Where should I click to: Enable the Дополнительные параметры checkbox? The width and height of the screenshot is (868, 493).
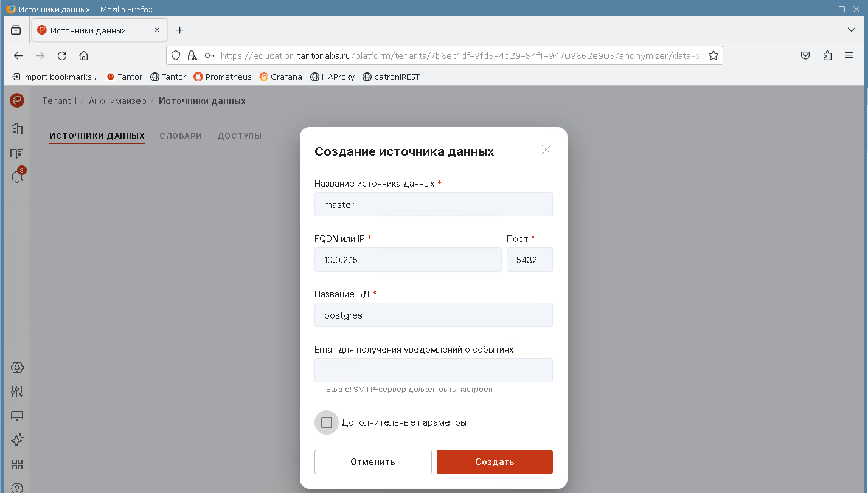coord(327,422)
